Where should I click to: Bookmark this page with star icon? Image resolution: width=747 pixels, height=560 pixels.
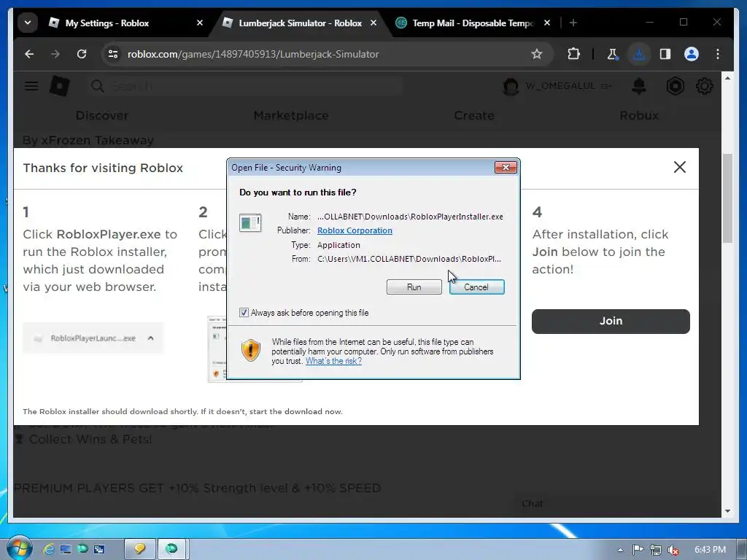pos(537,54)
